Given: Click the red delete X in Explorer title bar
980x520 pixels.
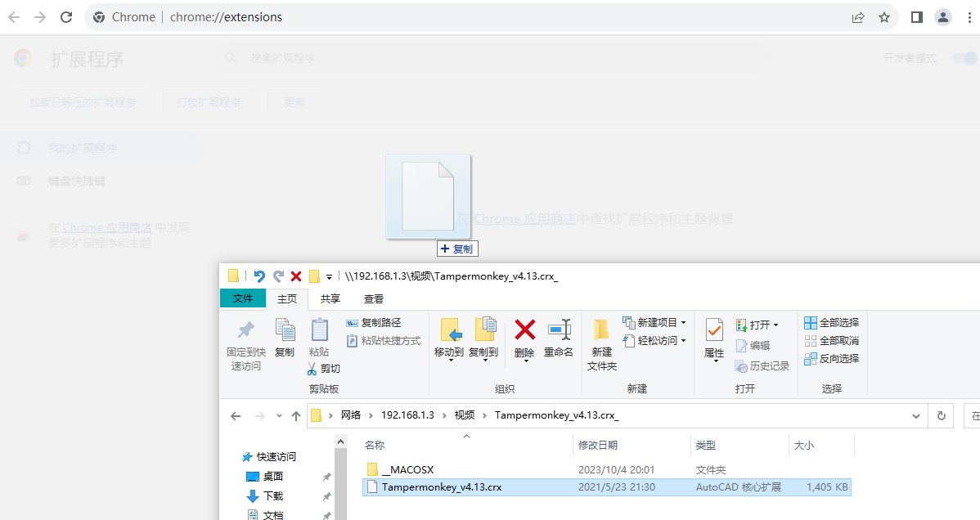Looking at the screenshot, I should tap(296, 276).
